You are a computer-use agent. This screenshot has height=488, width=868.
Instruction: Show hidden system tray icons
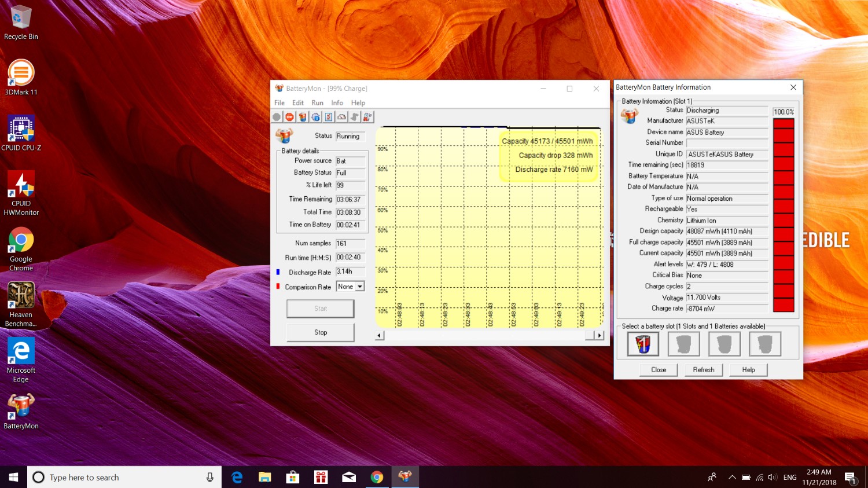tap(732, 478)
